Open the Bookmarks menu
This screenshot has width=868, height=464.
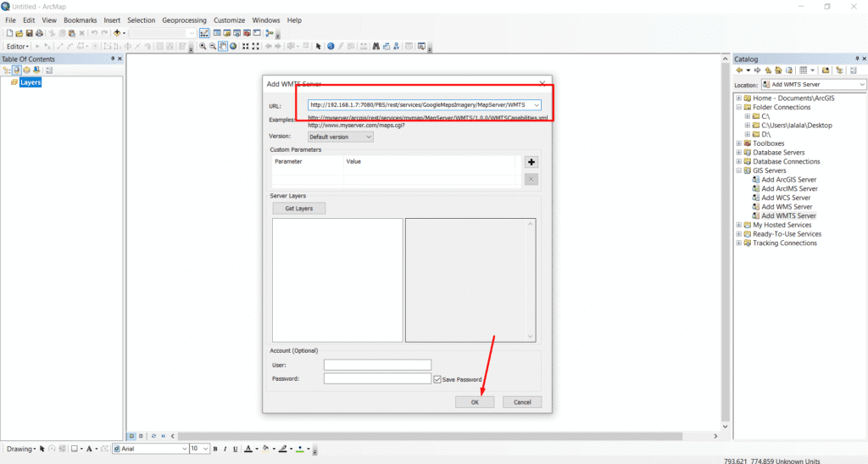click(x=80, y=20)
